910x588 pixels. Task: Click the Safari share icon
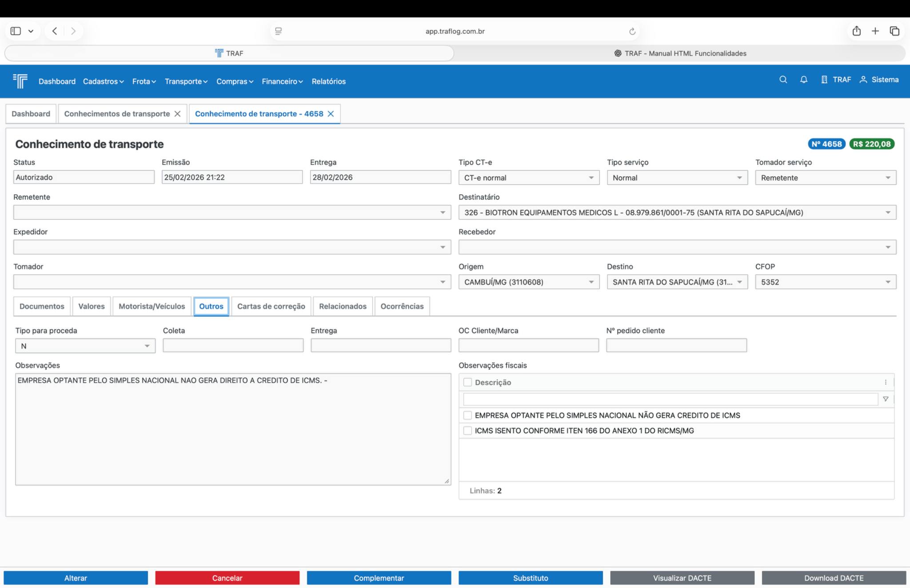coord(856,31)
